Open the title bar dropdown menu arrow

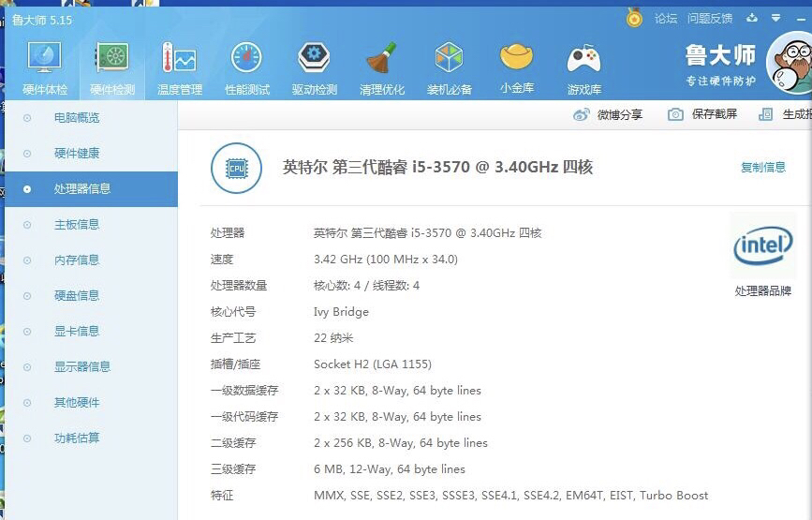tap(775, 18)
